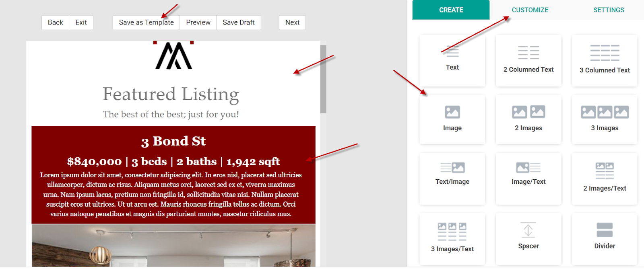Insert a 2 Columned Text block

528,60
